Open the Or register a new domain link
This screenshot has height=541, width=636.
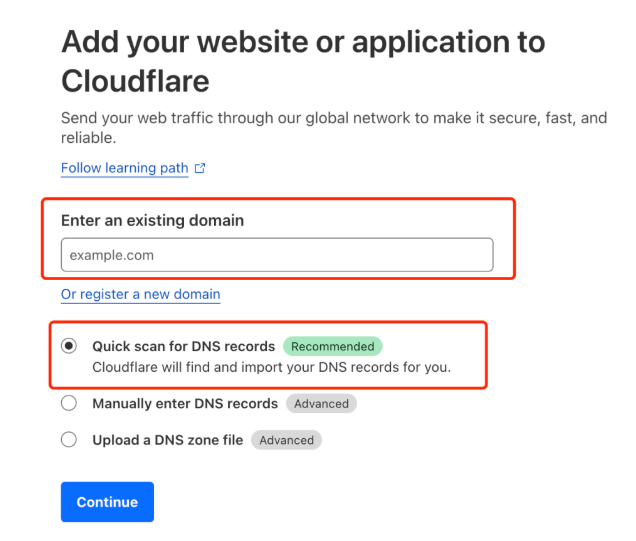click(140, 294)
